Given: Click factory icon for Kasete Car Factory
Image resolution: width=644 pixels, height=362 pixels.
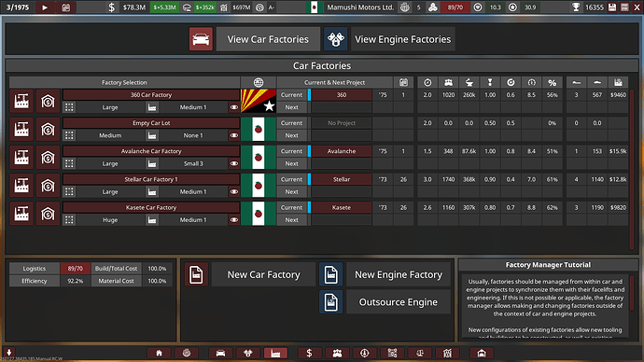Looking at the screenshot, I should click(21, 214).
